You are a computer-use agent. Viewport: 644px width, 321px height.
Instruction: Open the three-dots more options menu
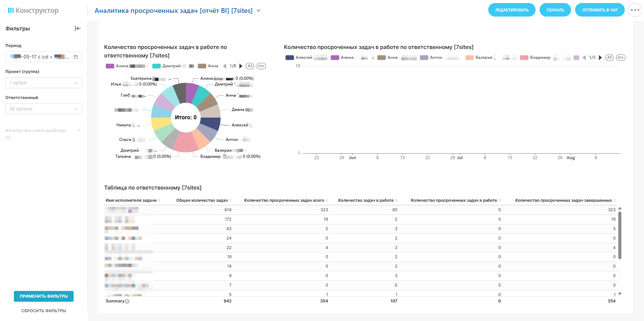click(635, 10)
